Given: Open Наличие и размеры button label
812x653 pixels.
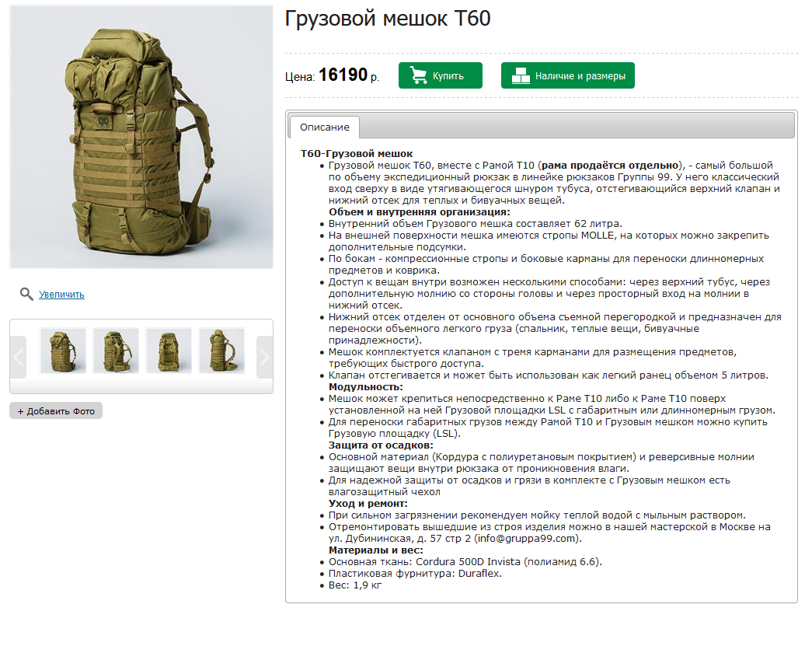Looking at the screenshot, I should pyautogui.click(x=580, y=76).
